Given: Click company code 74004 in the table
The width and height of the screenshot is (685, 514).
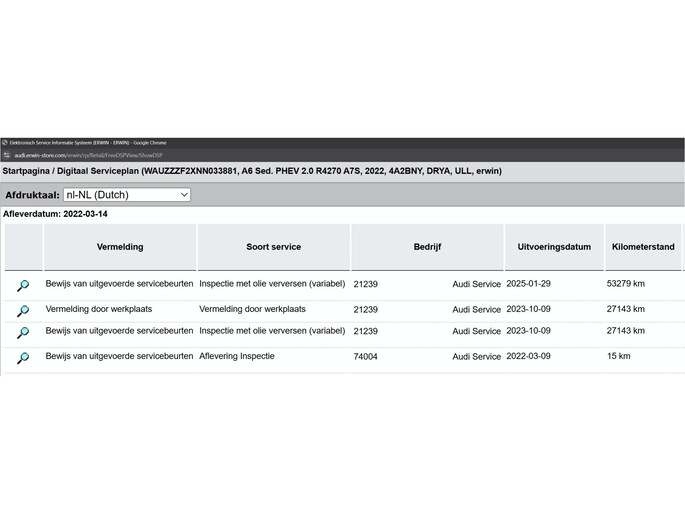Looking at the screenshot, I should pos(366,357).
